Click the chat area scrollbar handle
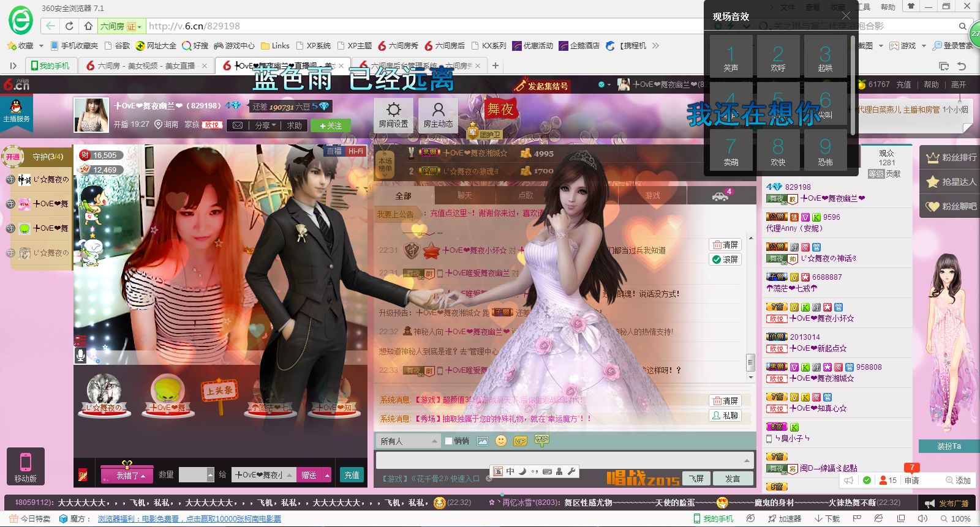Image resolution: width=980 pixels, height=527 pixels. click(750, 362)
